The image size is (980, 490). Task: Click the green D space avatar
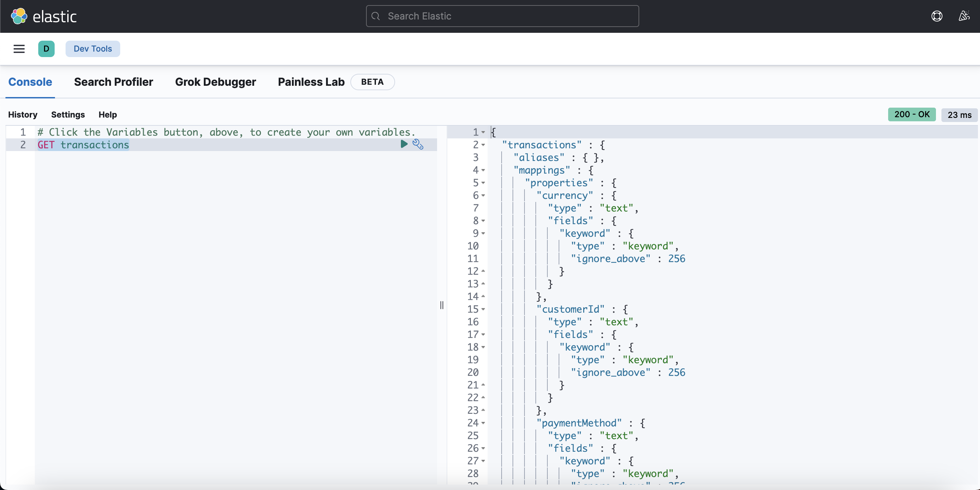46,49
